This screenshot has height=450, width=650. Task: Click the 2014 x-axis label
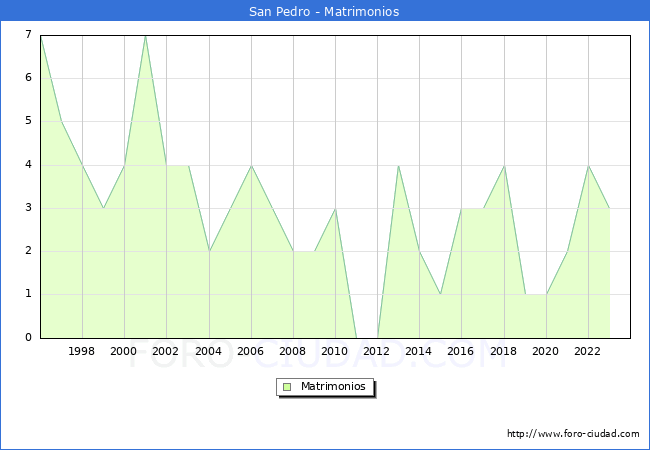(x=418, y=351)
